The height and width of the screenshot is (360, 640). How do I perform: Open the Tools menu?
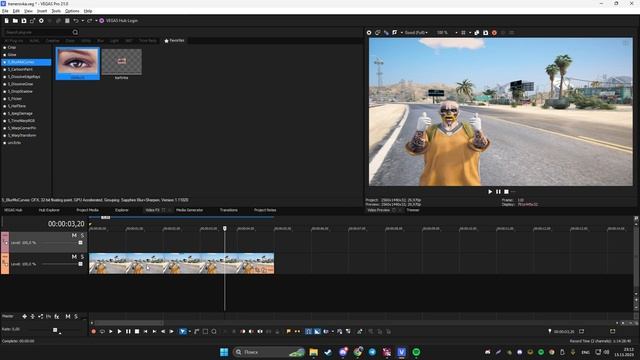click(56, 11)
